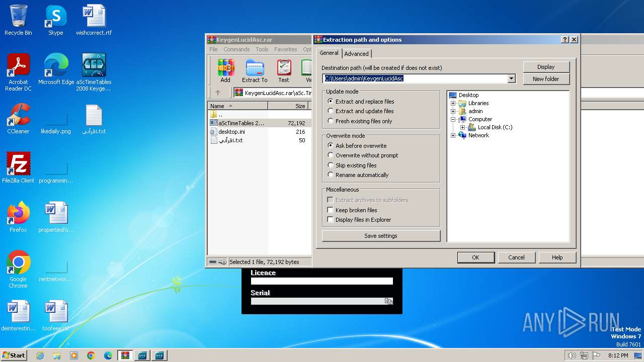Image resolution: width=644 pixels, height=362 pixels.
Task: Check Display files in Explorer option
Action: [331, 220]
